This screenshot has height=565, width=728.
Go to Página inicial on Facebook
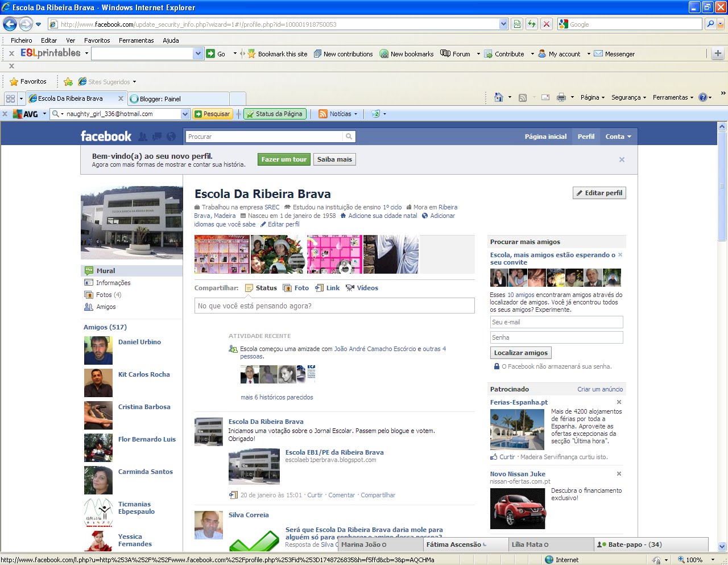545,137
